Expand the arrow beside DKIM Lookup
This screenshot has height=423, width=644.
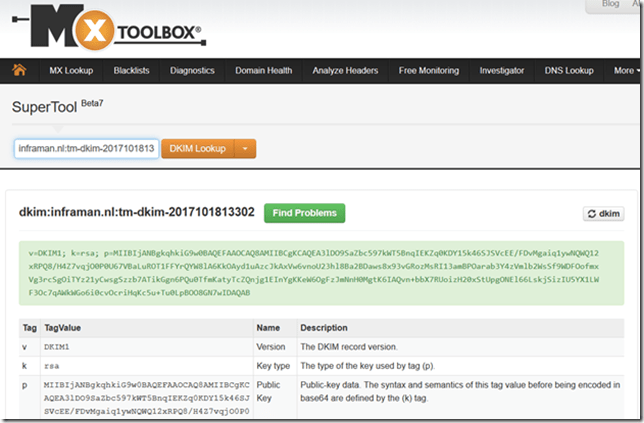245,148
